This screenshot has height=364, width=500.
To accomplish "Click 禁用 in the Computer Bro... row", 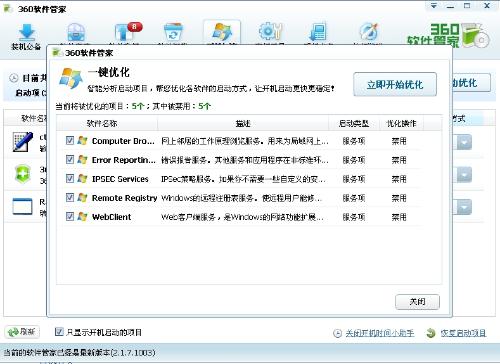I will click(x=399, y=141).
